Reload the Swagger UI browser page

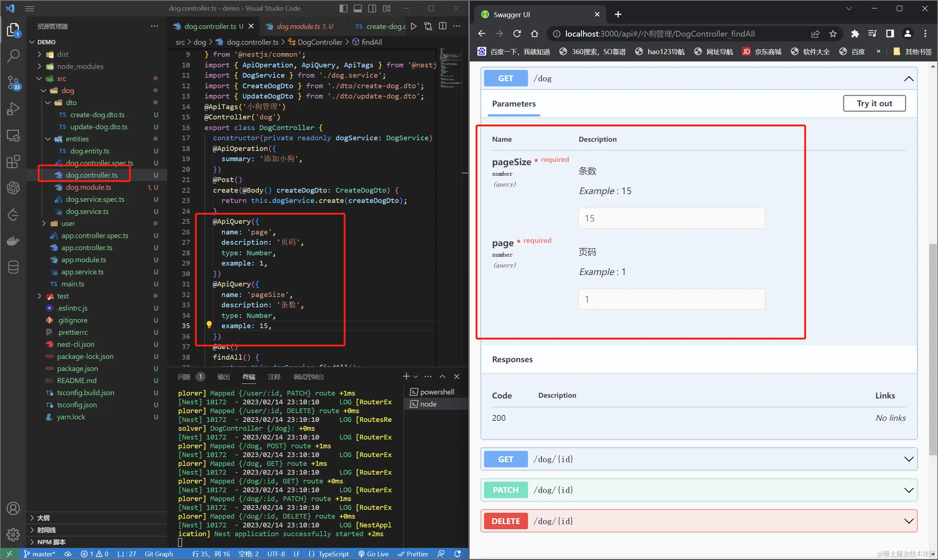click(x=517, y=34)
